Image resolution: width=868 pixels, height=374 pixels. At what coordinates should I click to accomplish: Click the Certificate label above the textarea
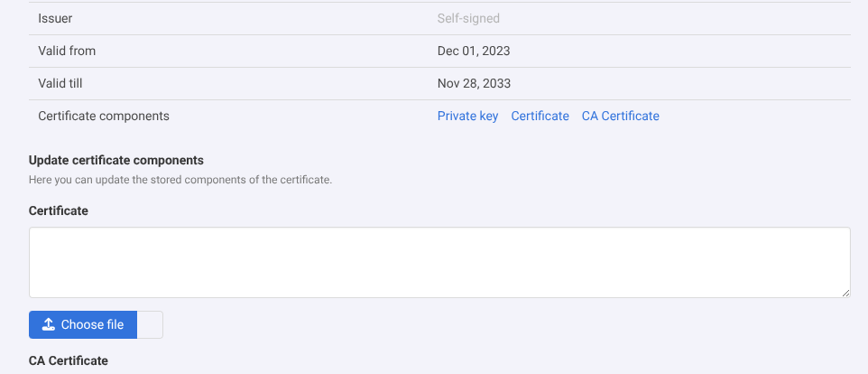point(59,210)
